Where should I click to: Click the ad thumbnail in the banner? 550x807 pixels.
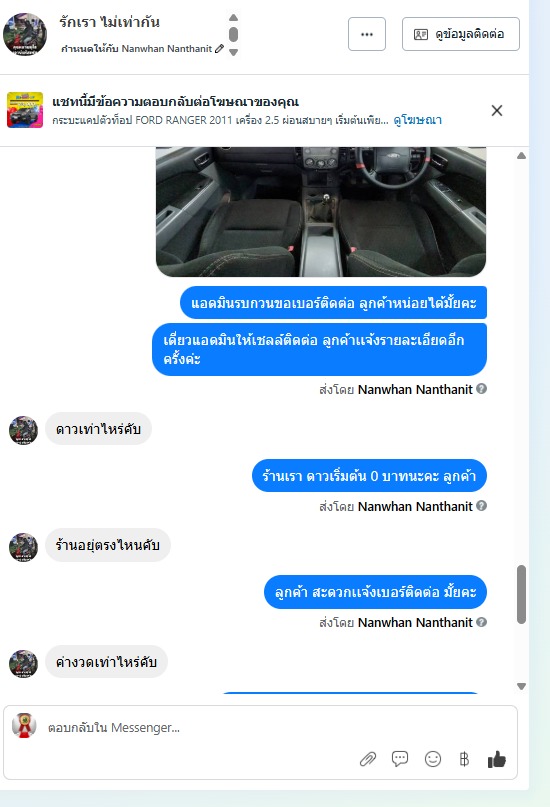pyautogui.click(x=25, y=110)
